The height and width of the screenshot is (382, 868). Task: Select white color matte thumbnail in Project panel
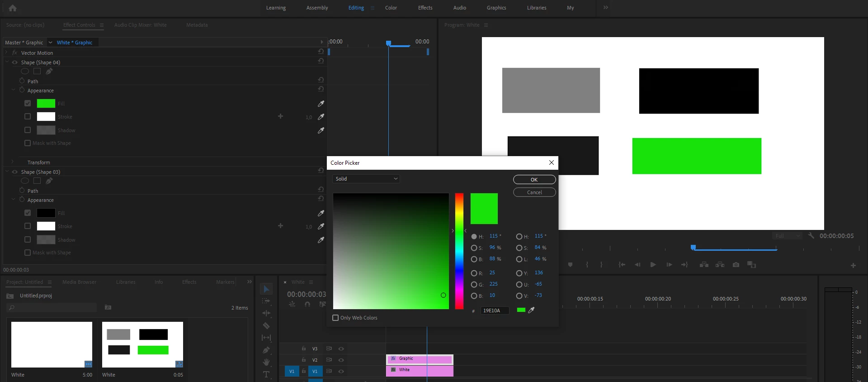point(52,344)
